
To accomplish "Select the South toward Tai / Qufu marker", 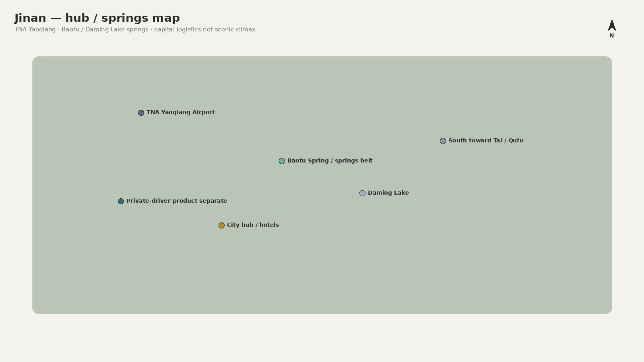I will click(443, 141).
